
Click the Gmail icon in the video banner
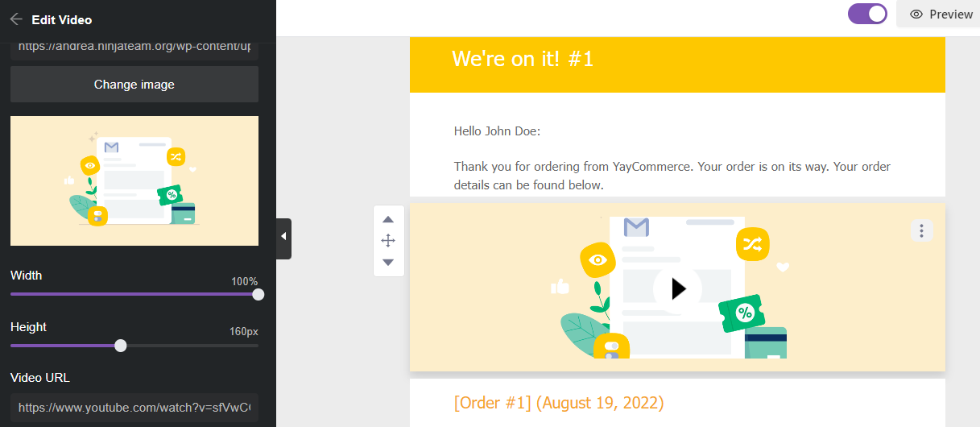pyautogui.click(x=636, y=227)
